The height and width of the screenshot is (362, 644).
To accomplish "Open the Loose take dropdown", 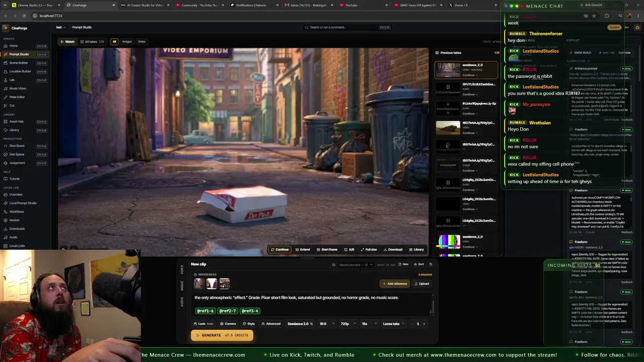I will point(393,324).
